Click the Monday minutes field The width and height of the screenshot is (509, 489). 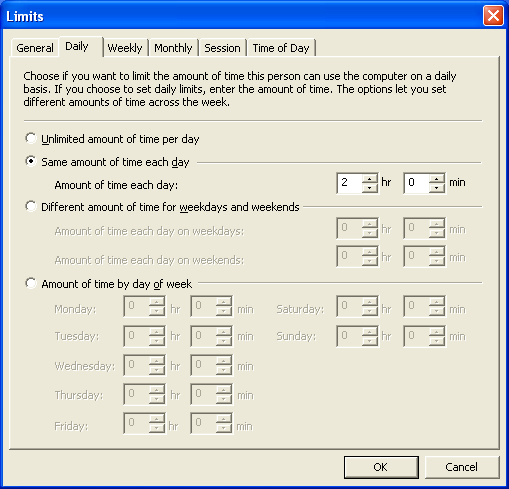coord(203,306)
